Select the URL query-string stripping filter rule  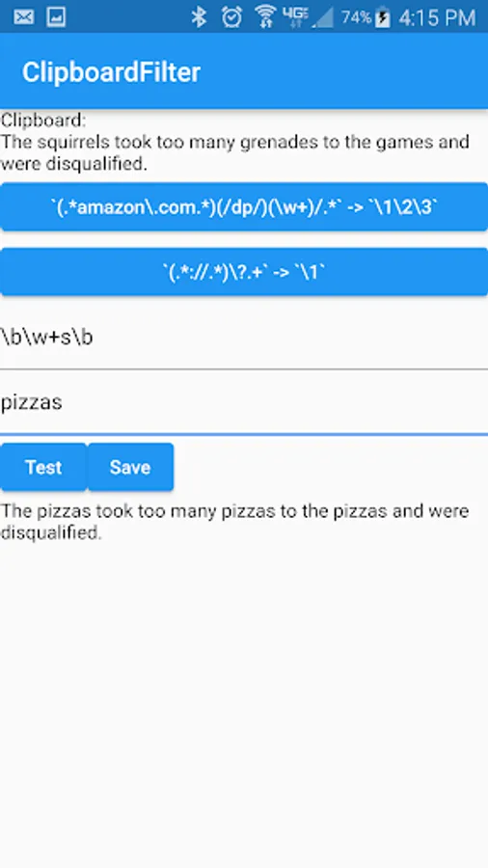click(x=244, y=271)
